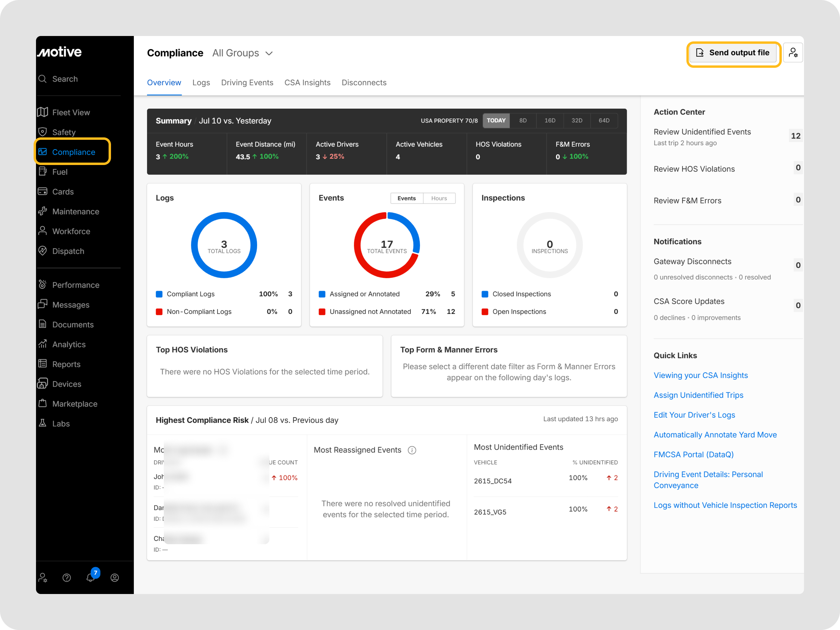Switch summary range to 32D
This screenshot has height=630, width=840.
coord(577,120)
